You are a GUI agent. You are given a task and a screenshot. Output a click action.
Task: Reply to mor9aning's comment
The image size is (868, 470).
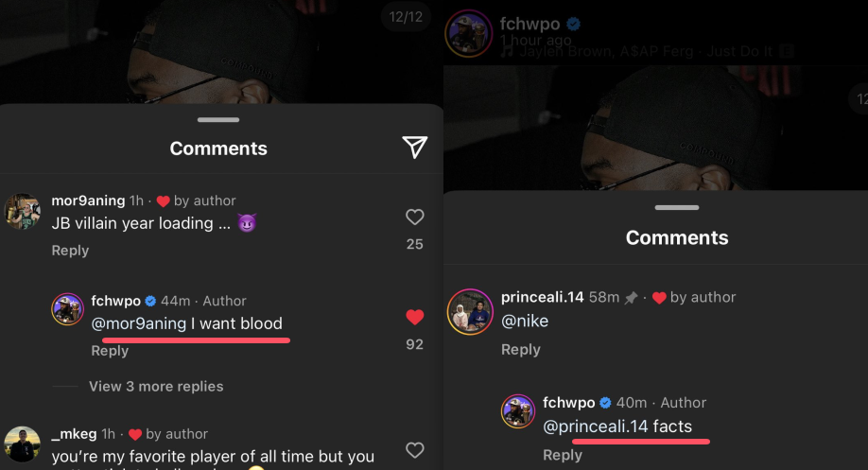[70, 251]
